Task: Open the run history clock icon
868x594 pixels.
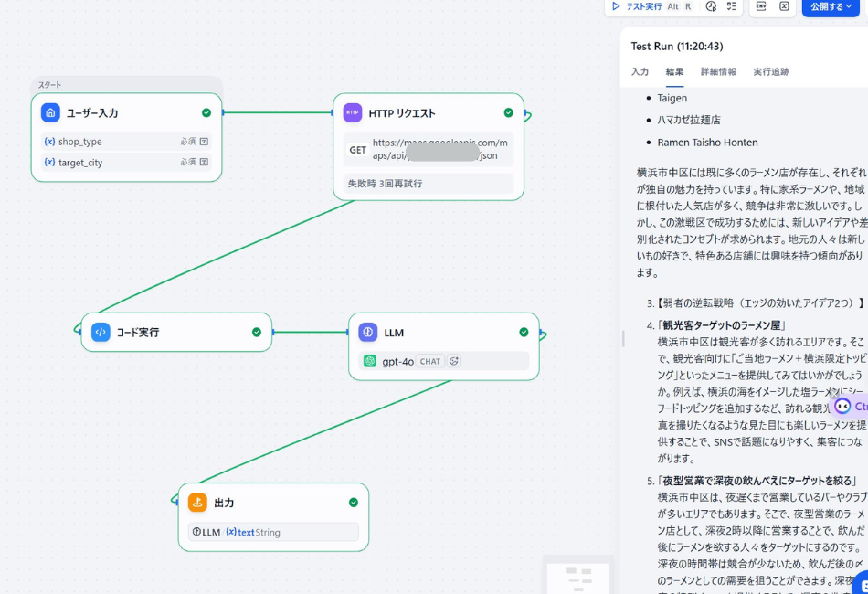Action: (x=711, y=7)
